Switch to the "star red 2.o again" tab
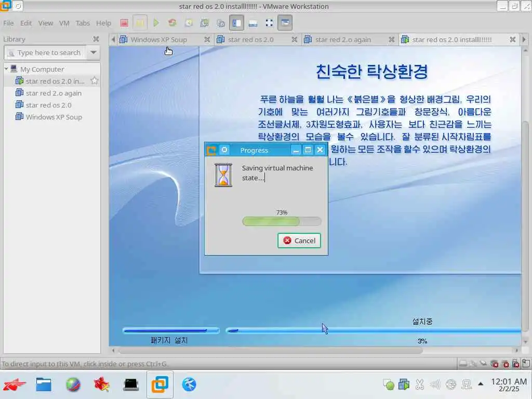 (x=343, y=39)
